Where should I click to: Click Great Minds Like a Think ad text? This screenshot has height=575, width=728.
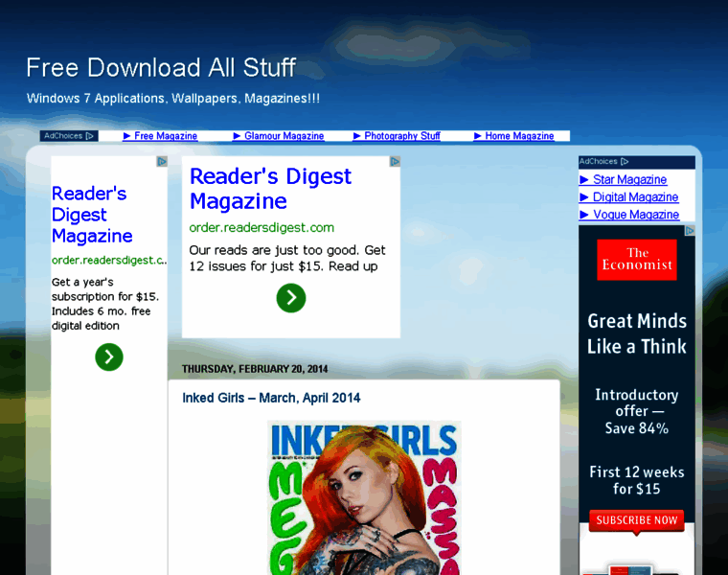(637, 333)
